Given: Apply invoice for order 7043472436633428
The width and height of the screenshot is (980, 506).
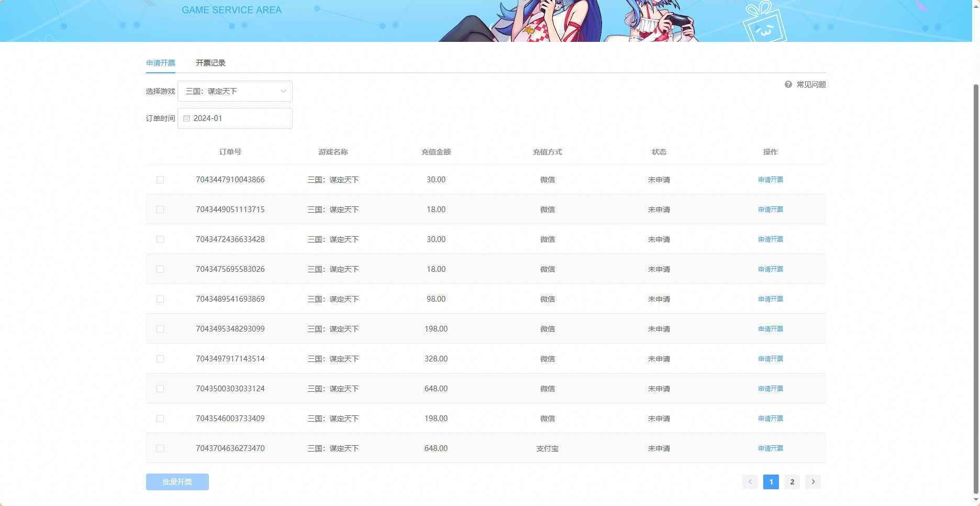Looking at the screenshot, I should [771, 239].
